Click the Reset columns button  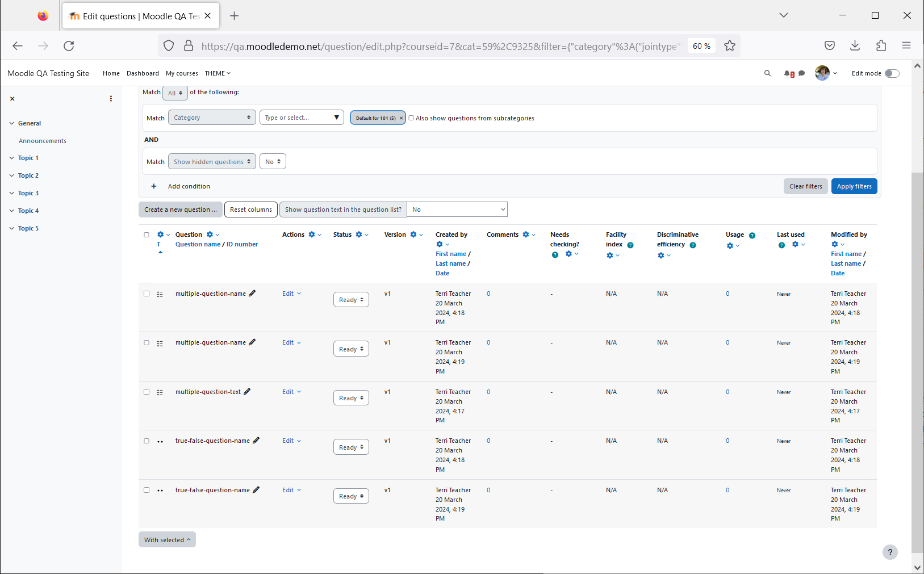pyautogui.click(x=251, y=210)
